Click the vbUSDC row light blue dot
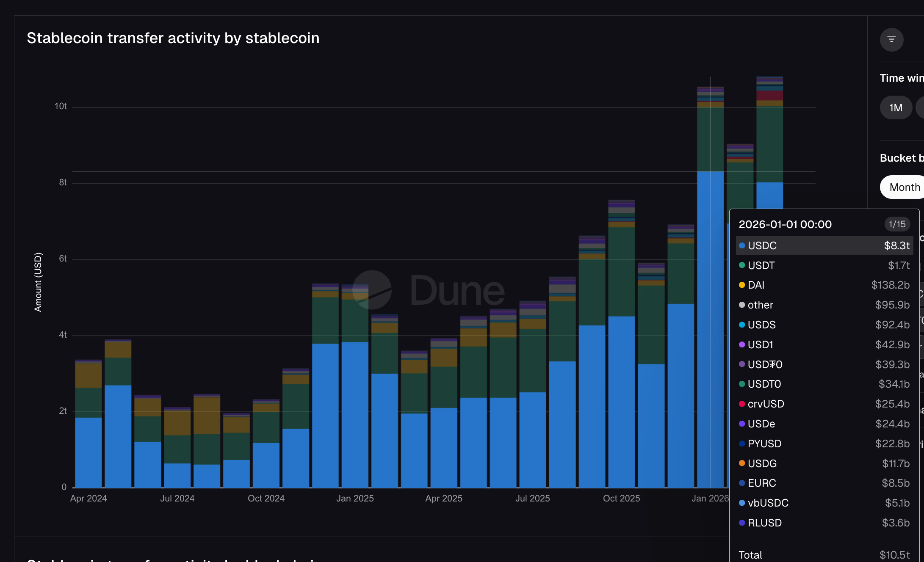 point(742,503)
